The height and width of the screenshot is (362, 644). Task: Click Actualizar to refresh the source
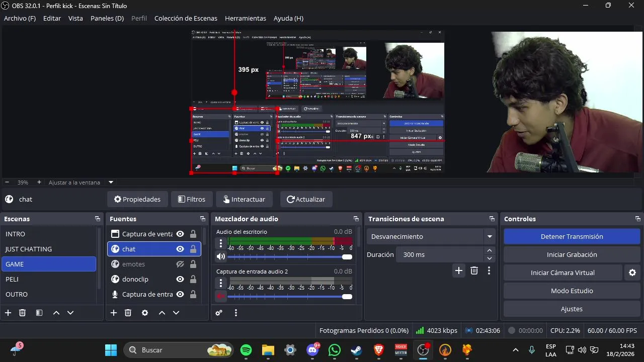(x=306, y=199)
